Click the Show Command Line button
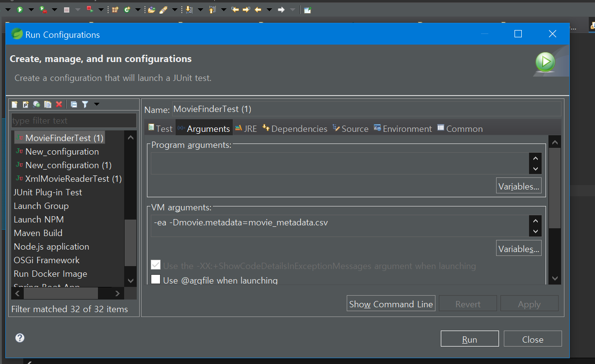Screen dimensions: 595x364 click(x=391, y=304)
